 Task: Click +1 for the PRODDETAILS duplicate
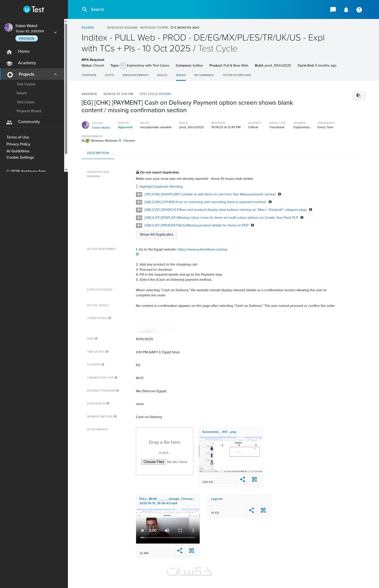[139, 225]
